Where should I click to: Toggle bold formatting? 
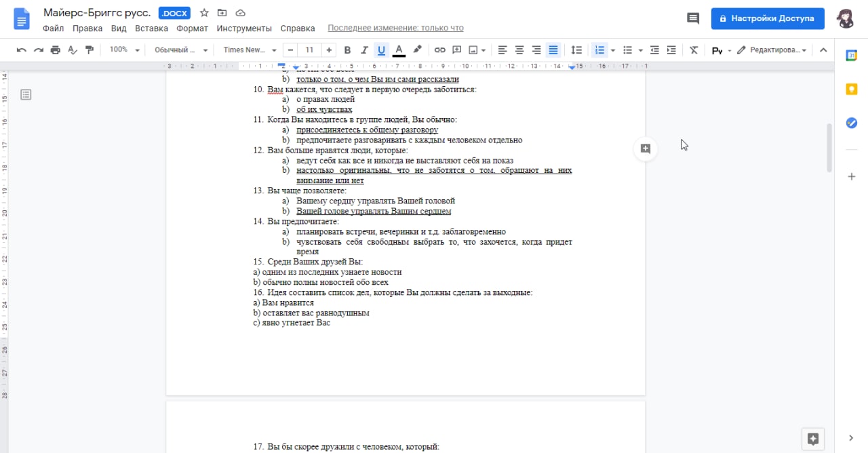(x=347, y=50)
